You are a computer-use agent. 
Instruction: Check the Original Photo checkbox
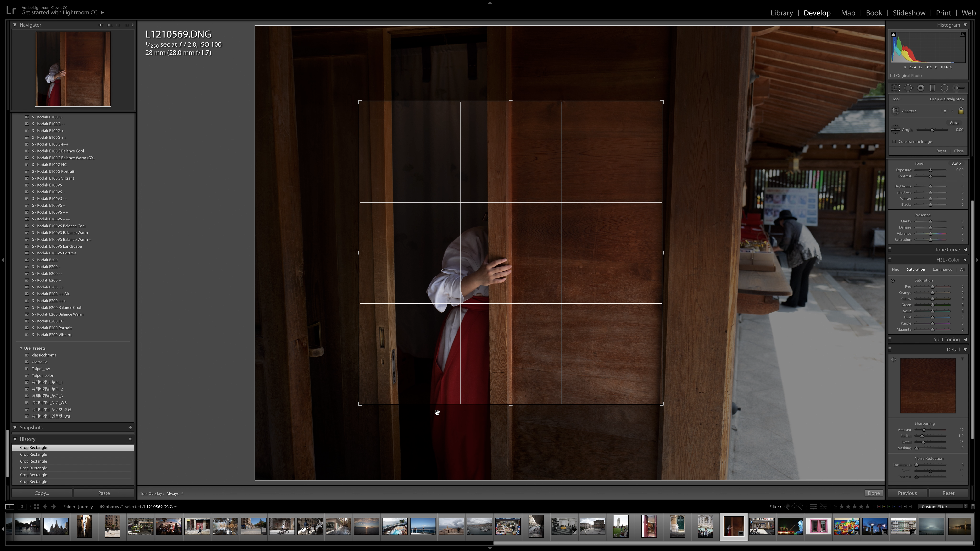pyautogui.click(x=892, y=76)
